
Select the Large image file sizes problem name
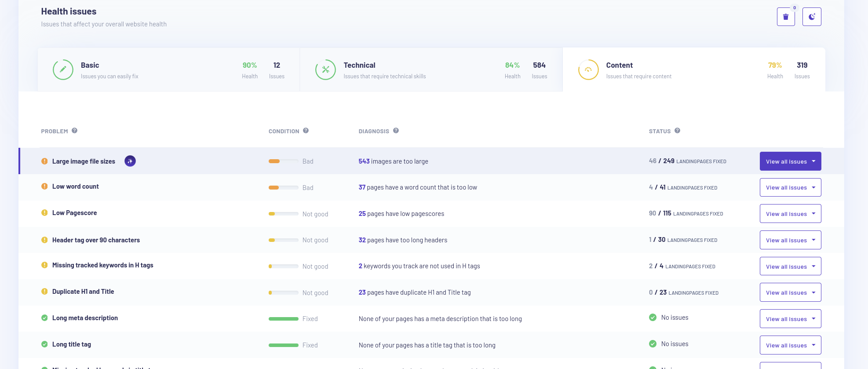tap(84, 161)
